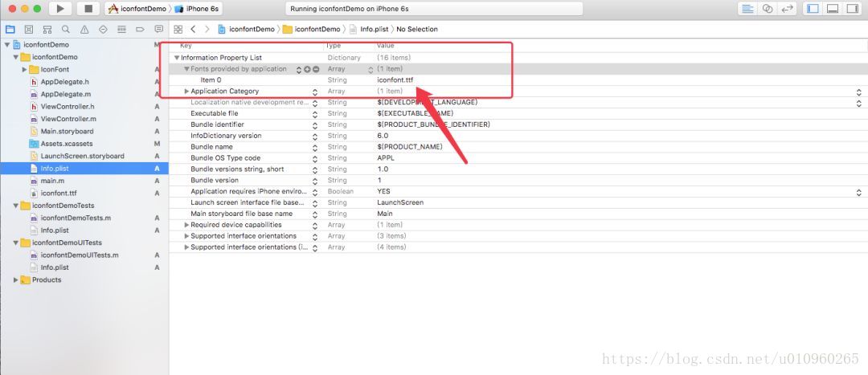The image size is (868, 375).
Task: Show the Standard editor
Action: (x=748, y=8)
